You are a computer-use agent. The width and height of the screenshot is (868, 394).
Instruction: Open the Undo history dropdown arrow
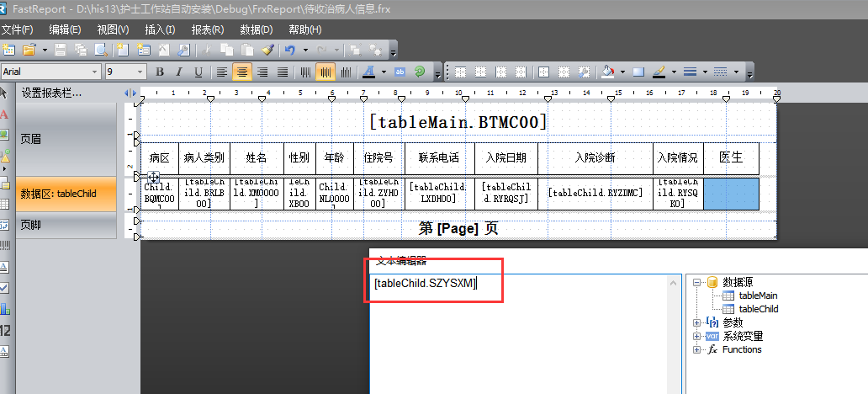305,50
